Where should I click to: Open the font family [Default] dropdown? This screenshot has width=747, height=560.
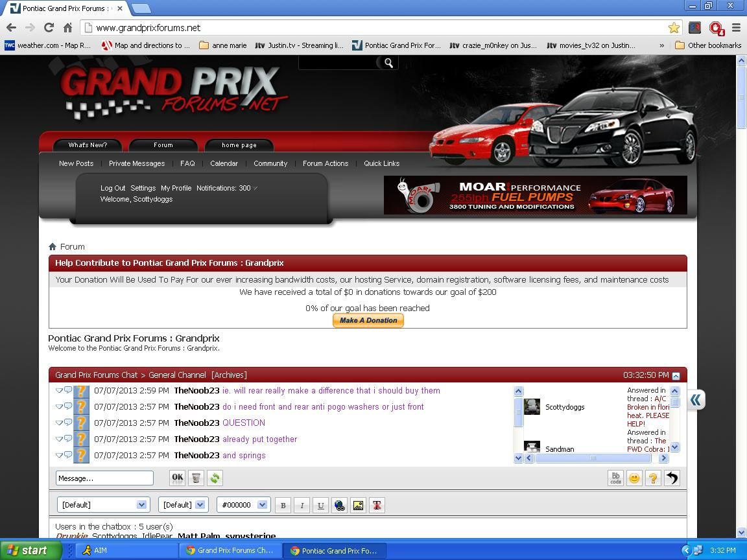103,505
